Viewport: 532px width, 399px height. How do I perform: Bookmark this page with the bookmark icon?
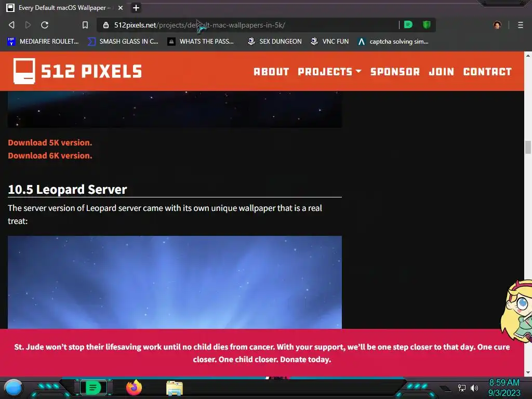(85, 25)
